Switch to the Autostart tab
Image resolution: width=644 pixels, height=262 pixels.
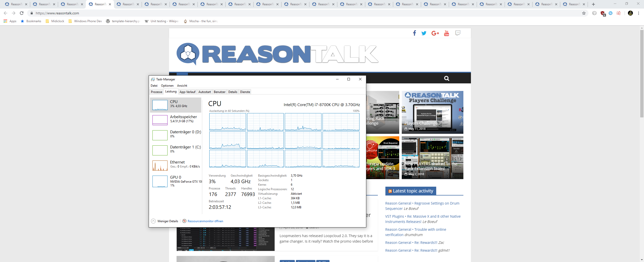[205, 92]
